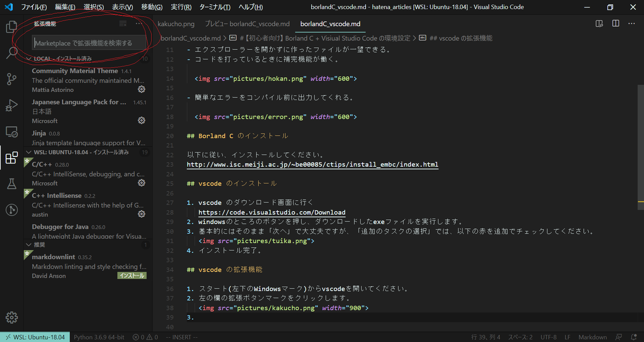Clear extensions search results filter icon
This screenshot has width=644, height=342.
pyautogui.click(x=123, y=24)
